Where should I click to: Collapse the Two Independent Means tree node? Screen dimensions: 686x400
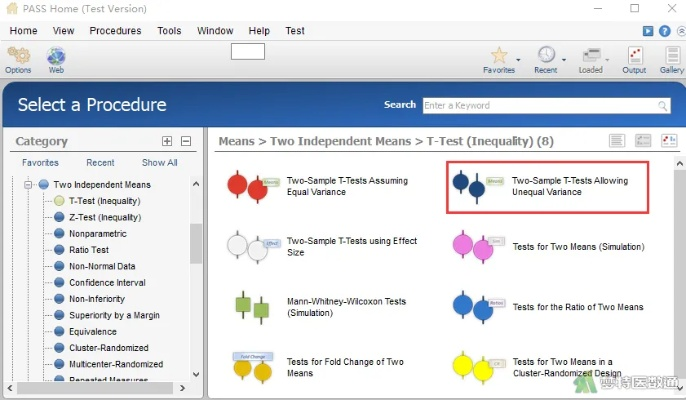pyautogui.click(x=29, y=184)
